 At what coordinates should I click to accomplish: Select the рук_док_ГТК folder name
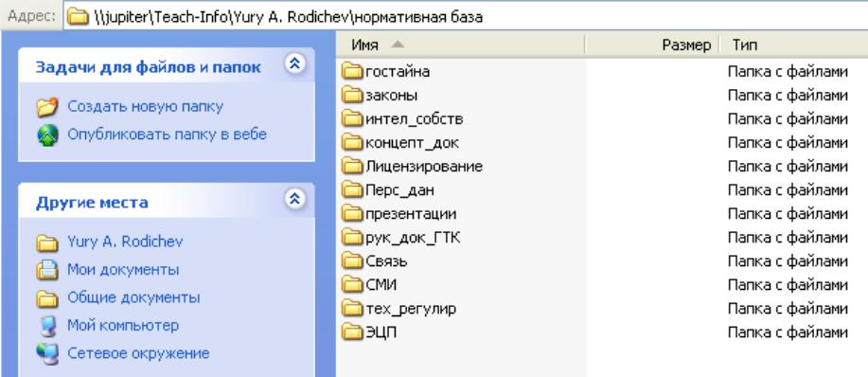pyautogui.click(x=413, y=238)
